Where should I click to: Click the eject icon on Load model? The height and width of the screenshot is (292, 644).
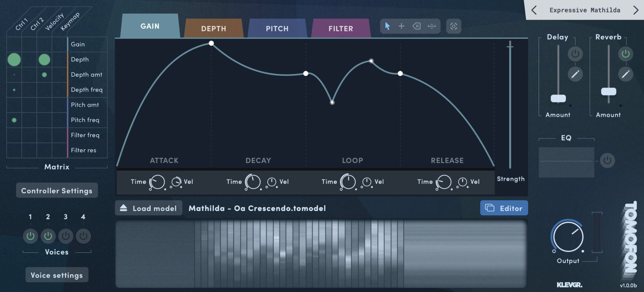pyautogui.click(x=123, y=208)
